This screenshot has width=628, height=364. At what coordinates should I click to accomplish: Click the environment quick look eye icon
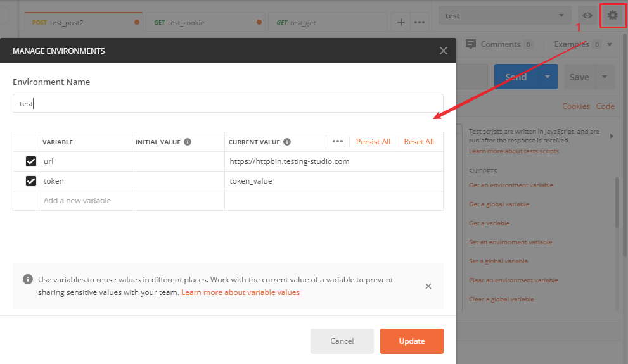click(x=587, y=16)
